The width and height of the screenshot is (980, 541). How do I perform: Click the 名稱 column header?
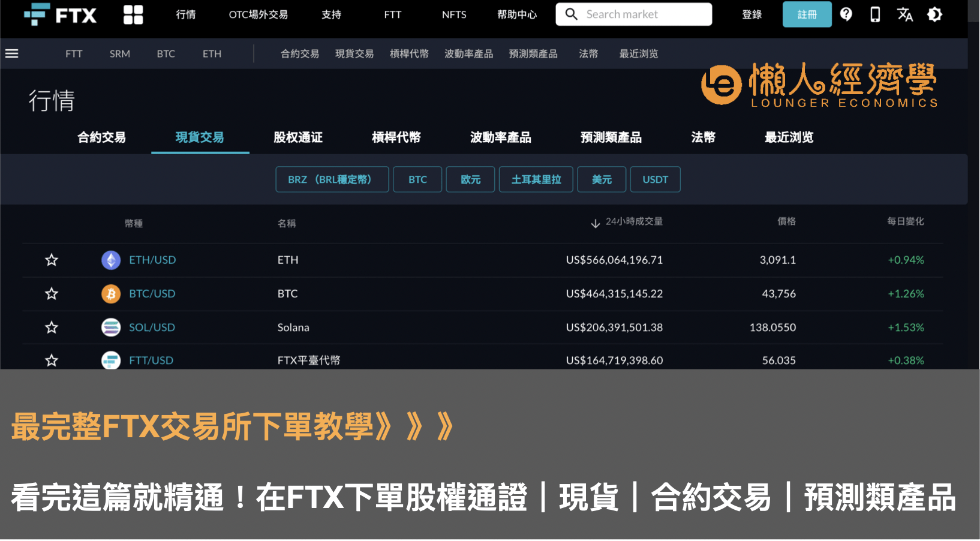tap(287, 223)
